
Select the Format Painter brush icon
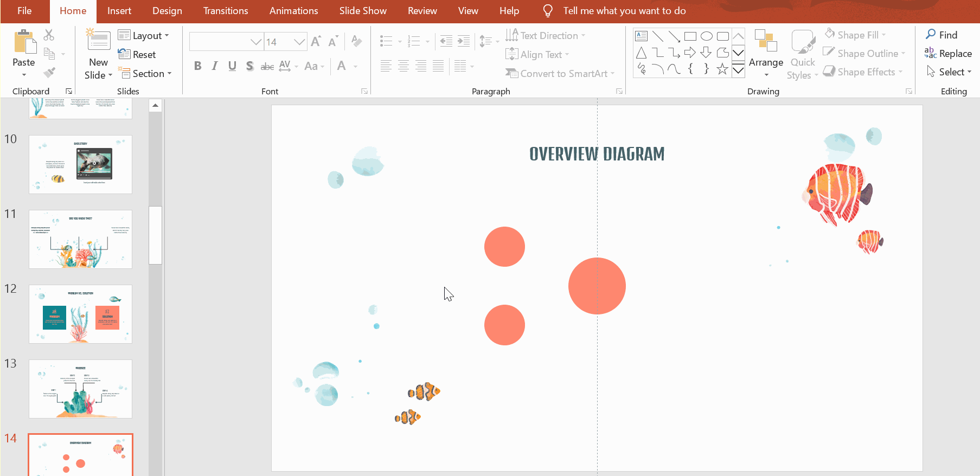click(x=49, y=72)
